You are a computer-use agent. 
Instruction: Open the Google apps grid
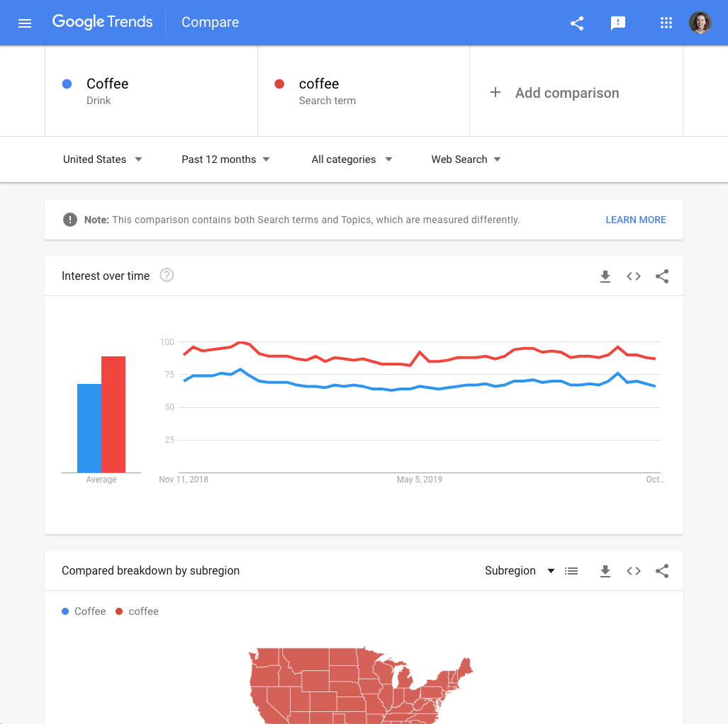[666, 23]
